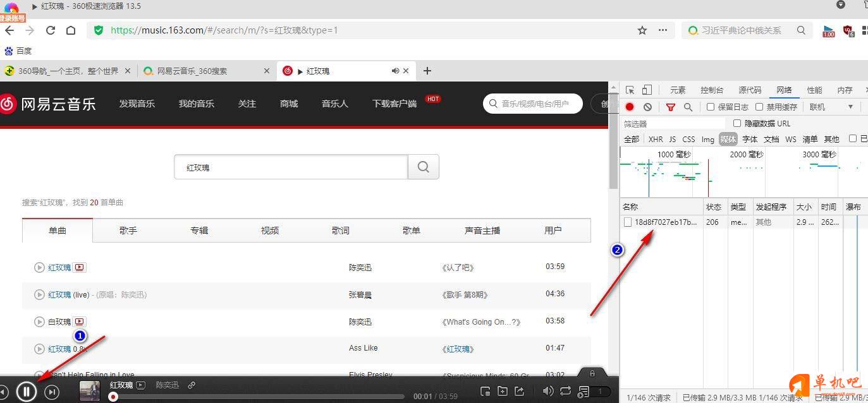Open 下载客户端 navigation link

coord(394,104)
